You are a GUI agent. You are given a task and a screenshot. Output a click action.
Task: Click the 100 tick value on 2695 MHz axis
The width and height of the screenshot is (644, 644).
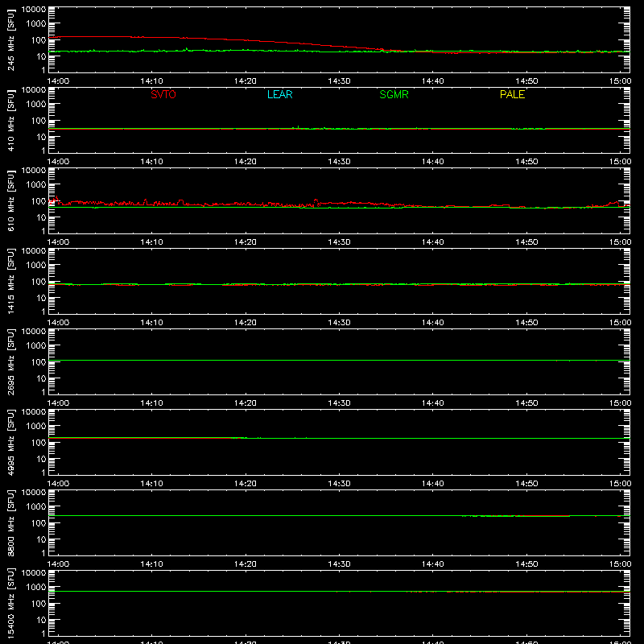pos(39,362)
